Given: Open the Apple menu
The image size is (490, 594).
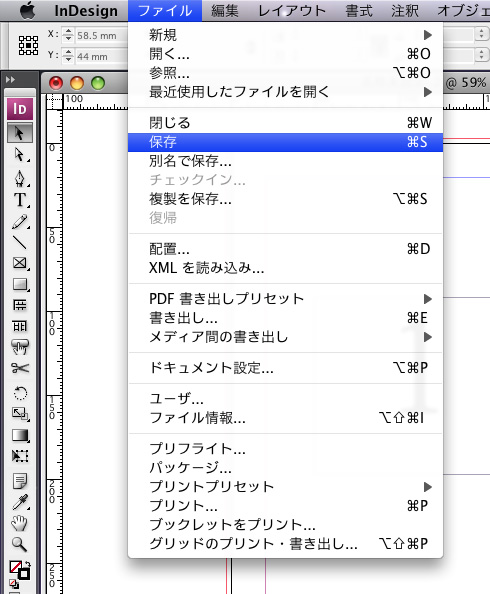Looking at the screenshot, I should (27, 10).
